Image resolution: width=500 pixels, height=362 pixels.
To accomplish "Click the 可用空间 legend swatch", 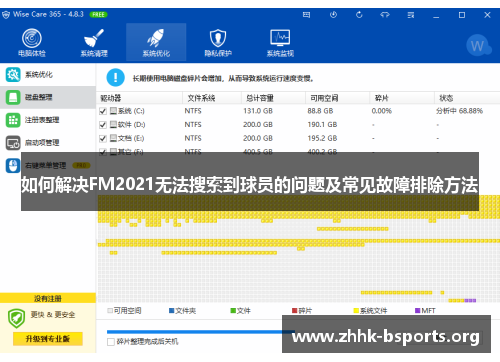I will [x=110, y=311].
